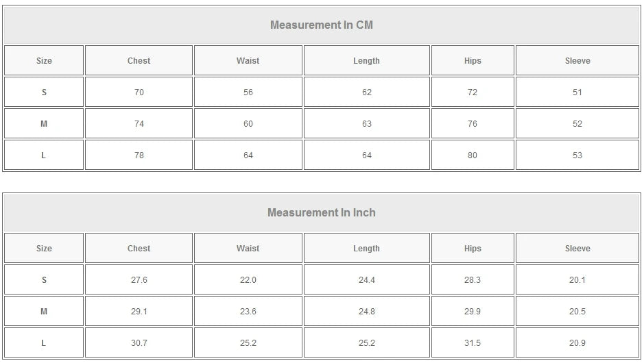The image size is (644, 363).
Task: Select the waist value 23.6 in inches
Action: (248, 312)
